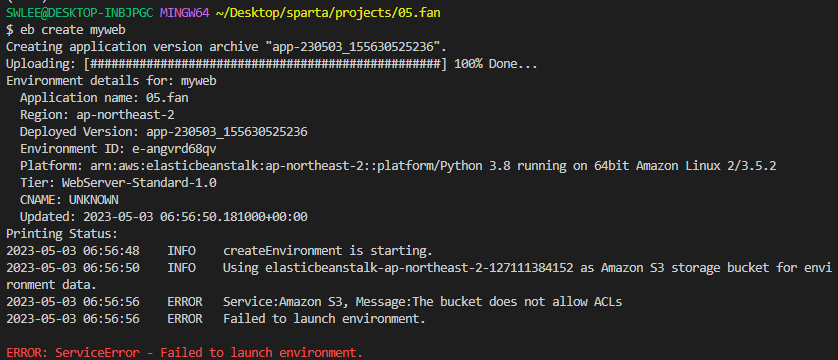Viewport: 838px width, 360px height.
Task: Click the 'Region: ap-northeast-2' line
Action: pyautogui.click(x=97, y=115)
